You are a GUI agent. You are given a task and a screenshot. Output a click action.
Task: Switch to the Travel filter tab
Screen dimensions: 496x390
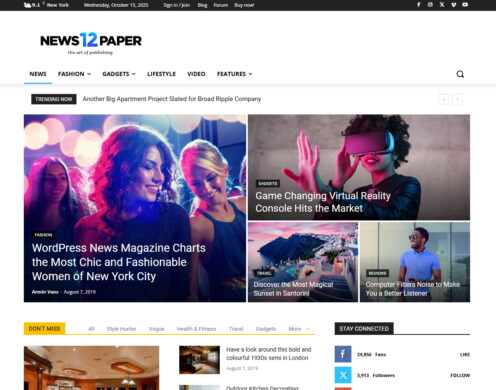pos(236,329)
